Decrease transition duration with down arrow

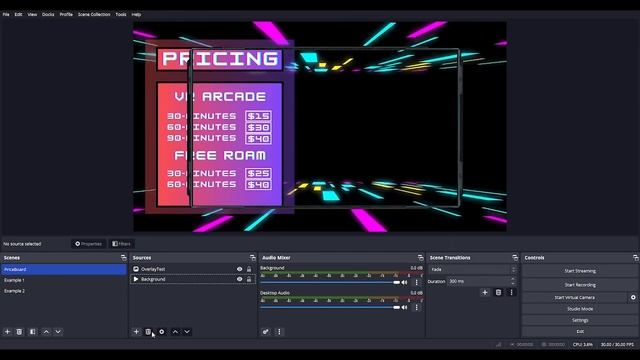513,283
